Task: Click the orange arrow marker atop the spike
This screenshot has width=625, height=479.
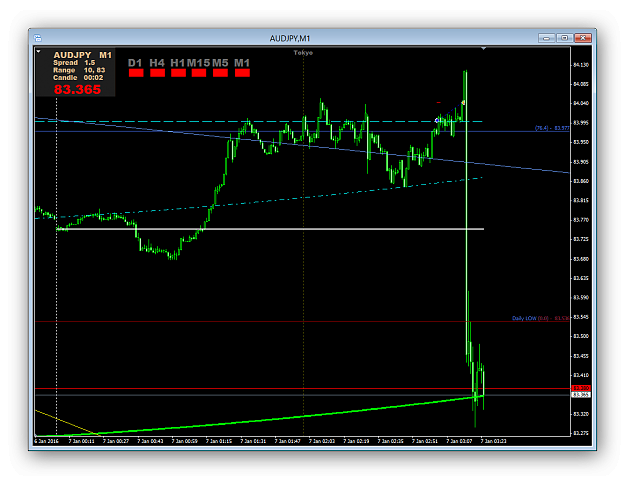Action: click(463, 103)
